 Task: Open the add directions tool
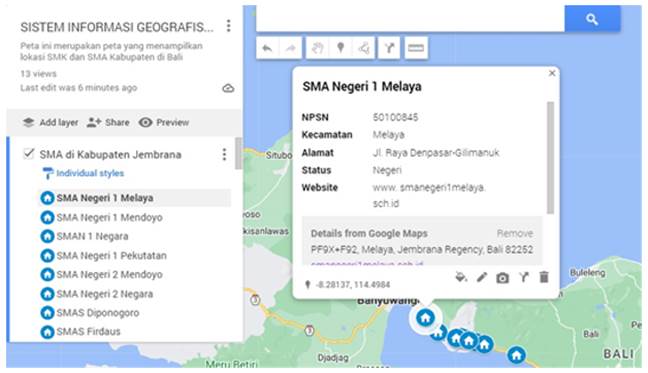pos(389,48)
